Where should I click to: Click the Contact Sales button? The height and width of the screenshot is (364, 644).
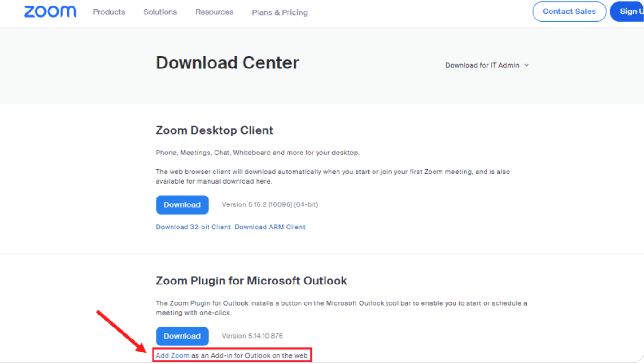tap(569, 12)
